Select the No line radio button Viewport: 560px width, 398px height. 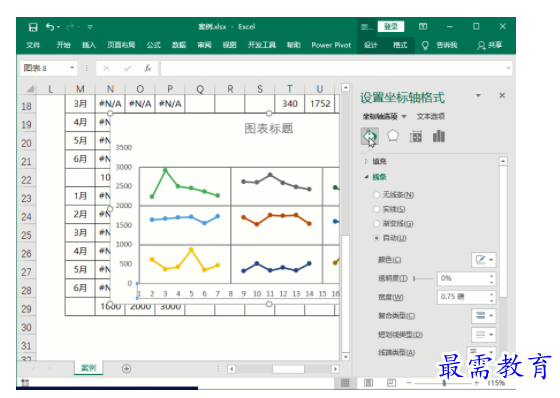pyautogui.click(x=376, y=195)
